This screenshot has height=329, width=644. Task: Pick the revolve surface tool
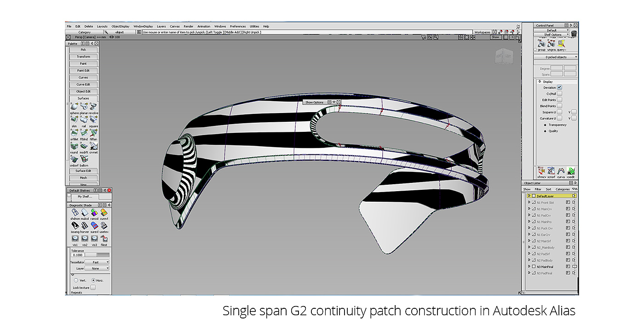click(93, 107)
